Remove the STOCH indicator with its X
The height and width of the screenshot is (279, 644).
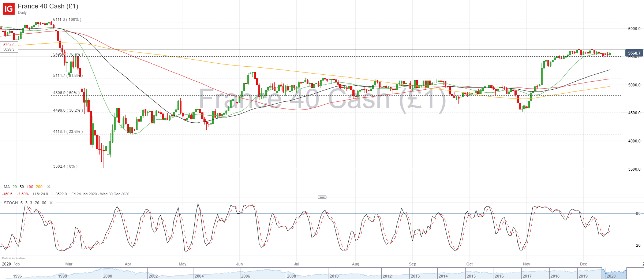tap(51, 203)
